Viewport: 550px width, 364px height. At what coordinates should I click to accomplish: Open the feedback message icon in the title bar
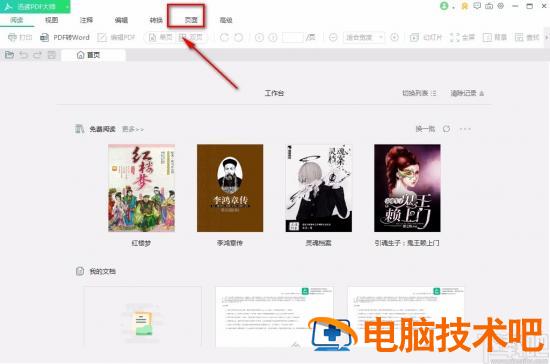[477, 6]
